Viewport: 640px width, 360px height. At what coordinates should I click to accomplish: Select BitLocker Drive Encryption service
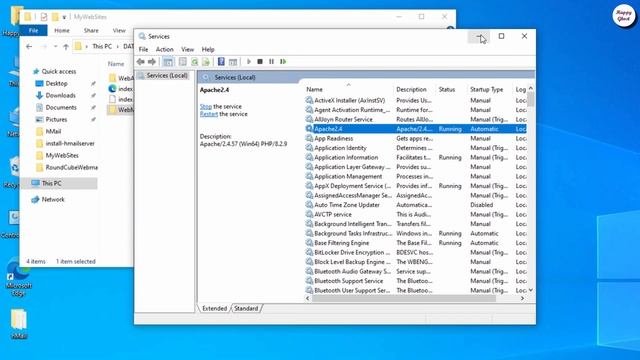click(x=416, y=253)
